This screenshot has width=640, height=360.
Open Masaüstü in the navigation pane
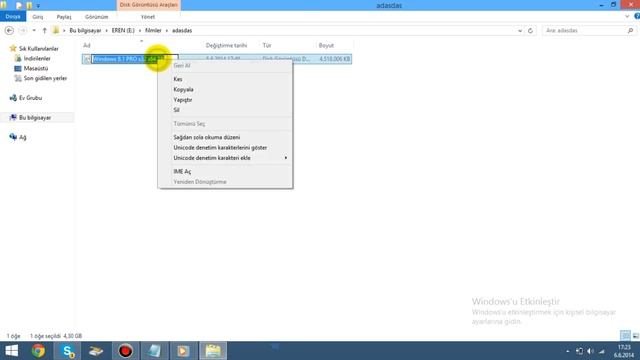pyautogui.click(x=36, y=68)
